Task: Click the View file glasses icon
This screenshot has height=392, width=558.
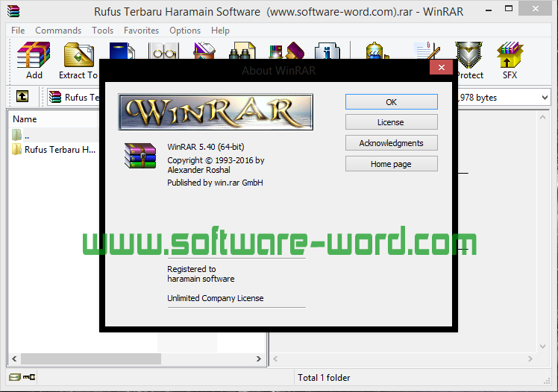Action: (164, 51)
